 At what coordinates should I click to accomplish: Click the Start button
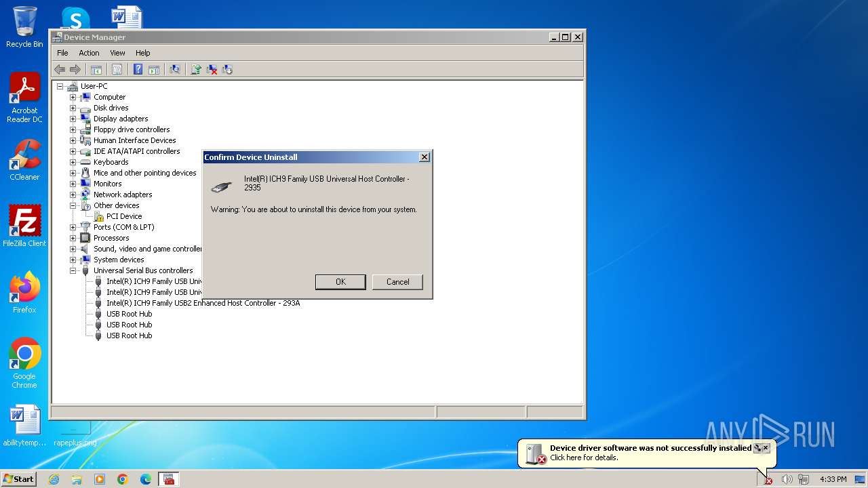pos(19,479)
